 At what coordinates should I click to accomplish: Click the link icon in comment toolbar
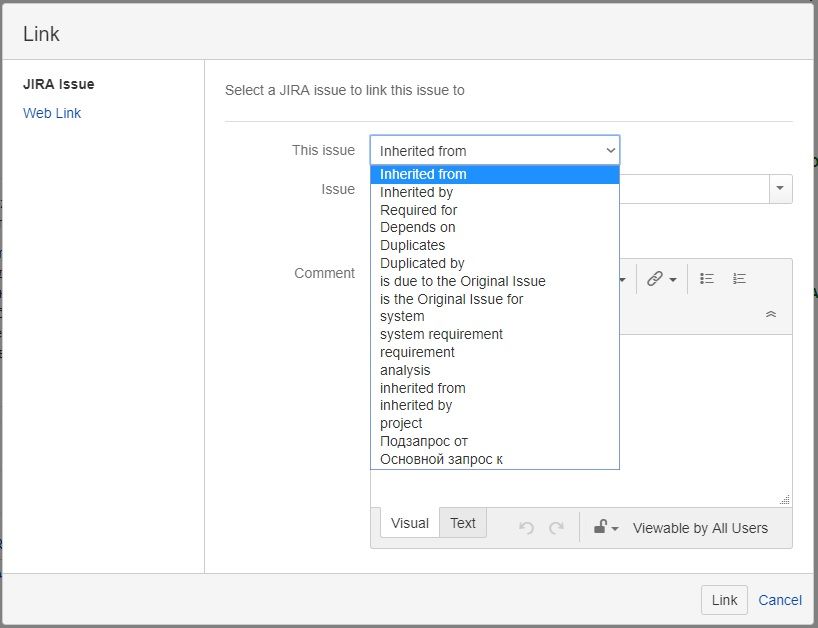[655, 279]
